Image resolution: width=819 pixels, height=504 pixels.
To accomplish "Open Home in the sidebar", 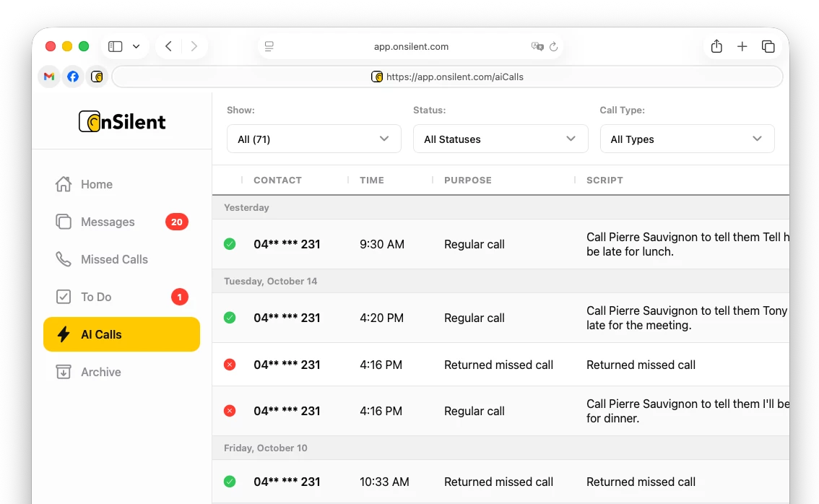I will point(96,184).
